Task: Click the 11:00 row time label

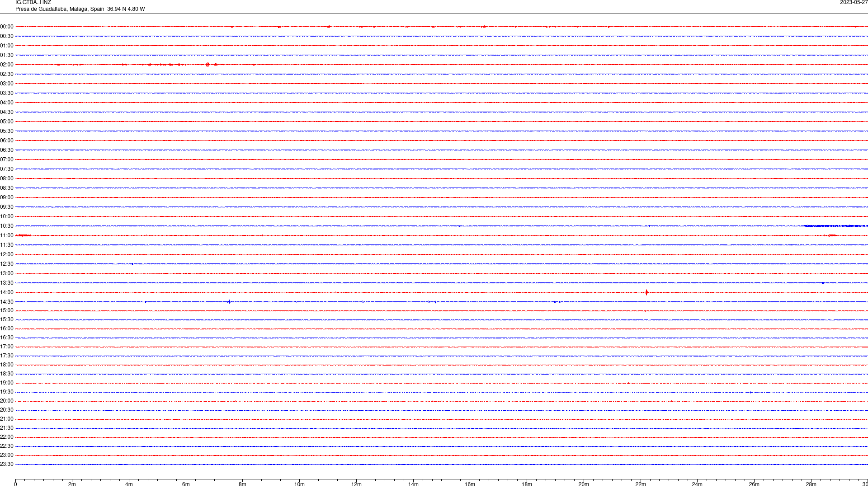Action: [x=7, y=235]
